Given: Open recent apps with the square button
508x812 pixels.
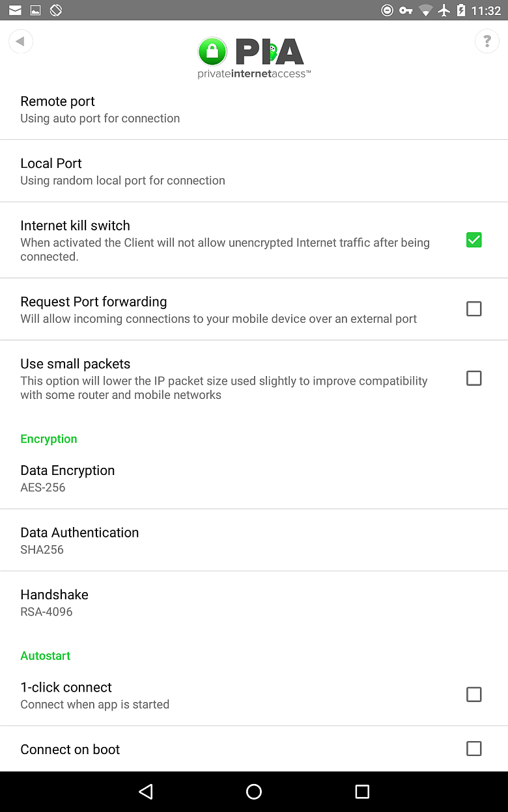Looking at the screenshot, I should pyautogui.click(x=362, y=792).
